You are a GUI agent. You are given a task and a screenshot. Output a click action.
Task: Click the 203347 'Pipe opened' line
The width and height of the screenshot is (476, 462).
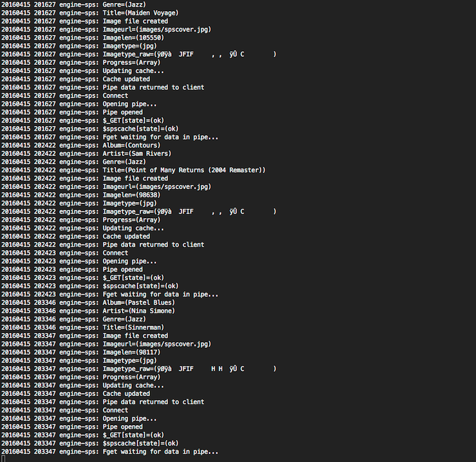[x=72, y=427]
